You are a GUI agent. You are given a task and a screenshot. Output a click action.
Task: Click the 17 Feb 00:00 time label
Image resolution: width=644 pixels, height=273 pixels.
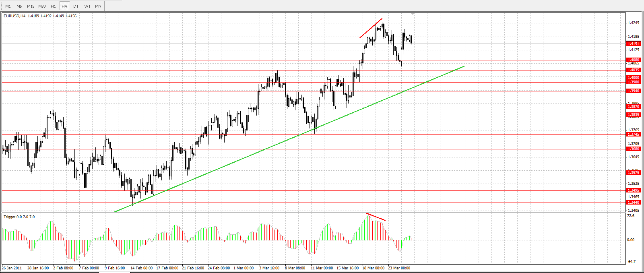[167, 268]
